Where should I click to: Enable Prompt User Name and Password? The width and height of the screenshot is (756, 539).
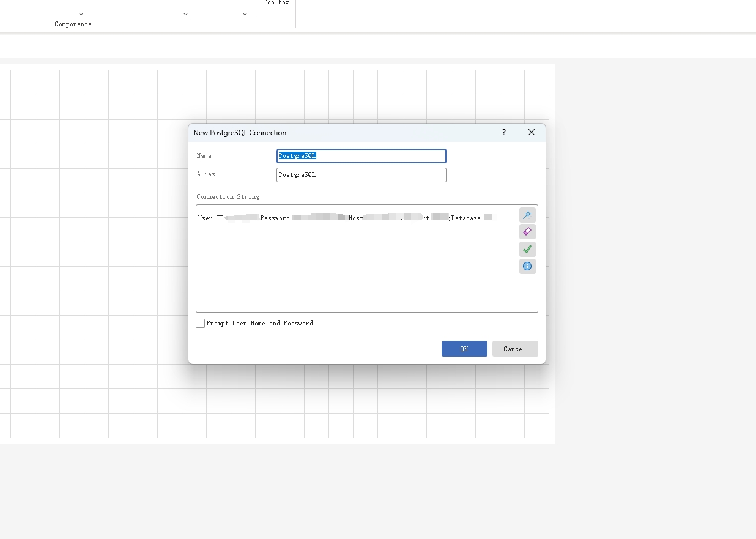pos(201,323)
